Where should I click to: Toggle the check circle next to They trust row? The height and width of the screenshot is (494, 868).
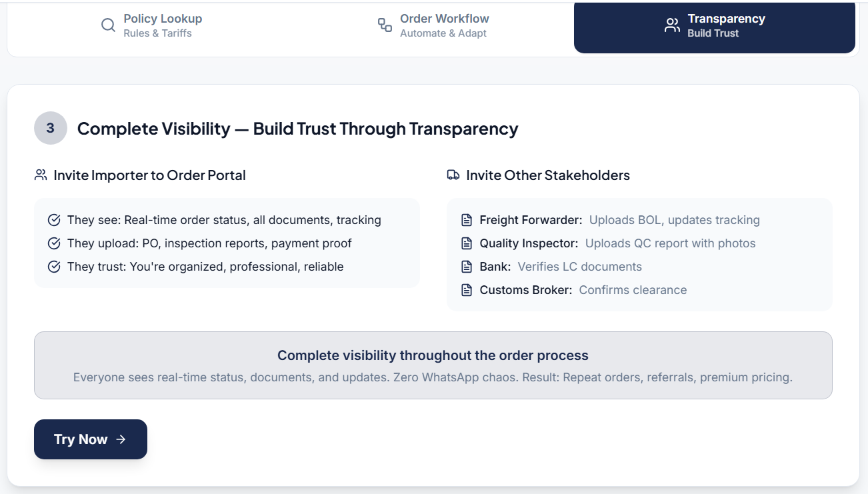pyautogui.click(x=54, y=266)
